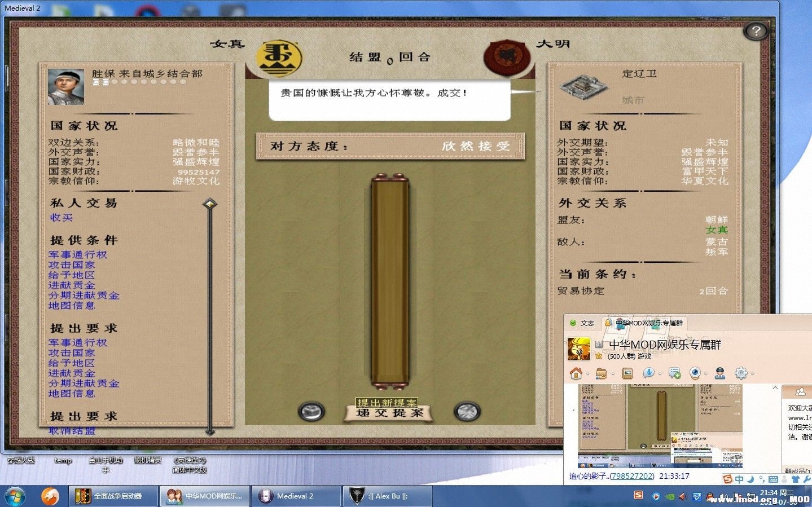
Task: Expand the dropdown next to the settings gear
Action: click(x=752, y=373)
